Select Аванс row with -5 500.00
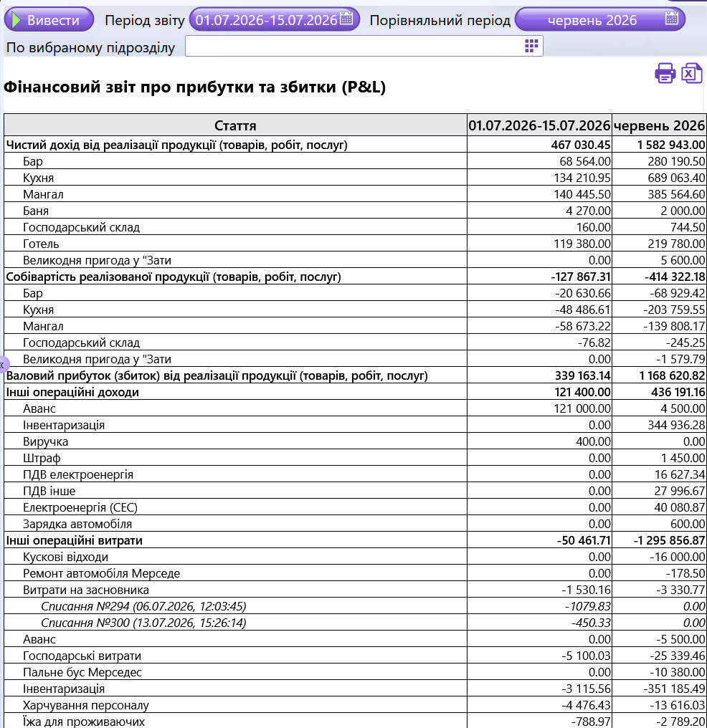The width and height of the screenshot is (707, 728). (x=355, y=639)
